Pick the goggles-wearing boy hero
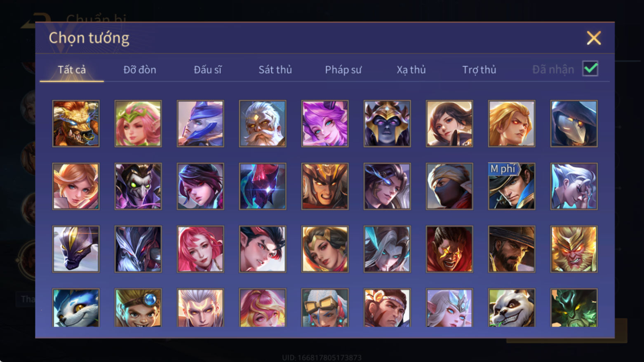Image resolution: width=644 pixels, height=362 pixels. click(138, 308)
